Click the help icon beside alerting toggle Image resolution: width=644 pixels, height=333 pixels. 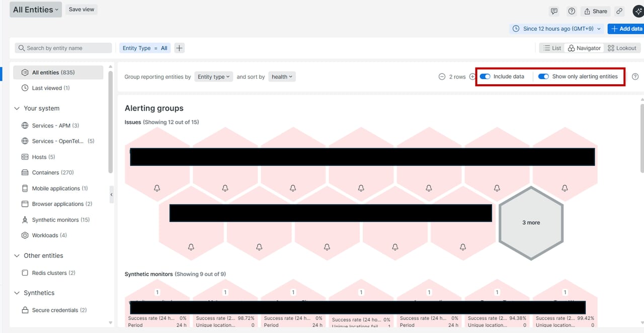point(635,77)
